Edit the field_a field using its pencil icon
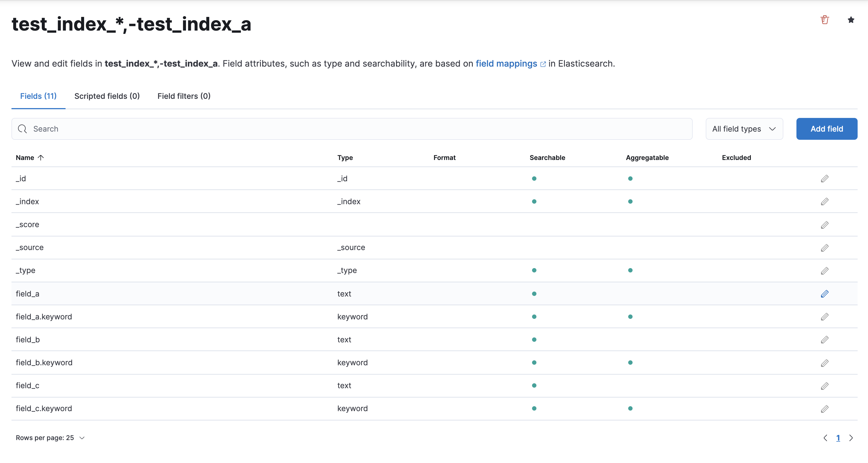Viewport: 868px width, 463px height. point(825,294)
